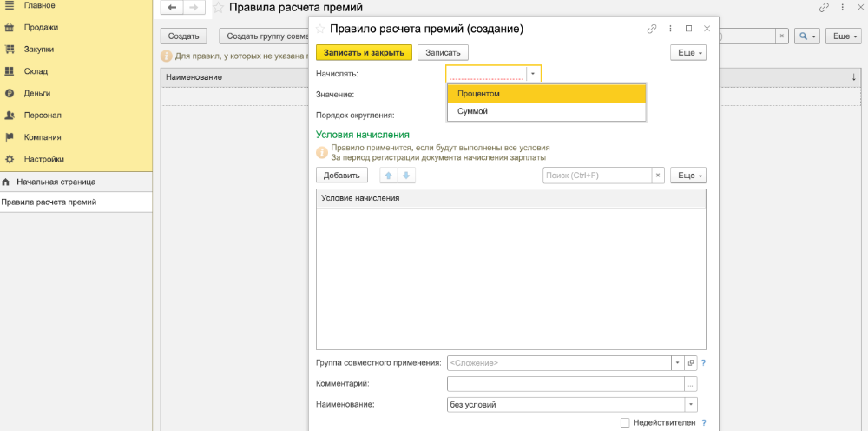868x431 pixels.
Task: Show help for Группа совместного применения
Action: click(704, 363)
